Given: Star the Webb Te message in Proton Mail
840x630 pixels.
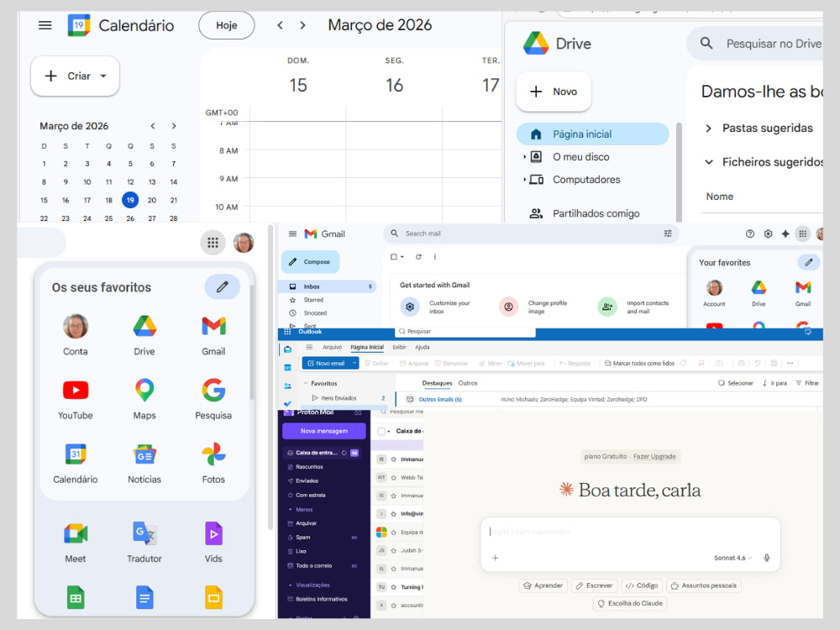Looking at the screenshot, I should point(393,477).
